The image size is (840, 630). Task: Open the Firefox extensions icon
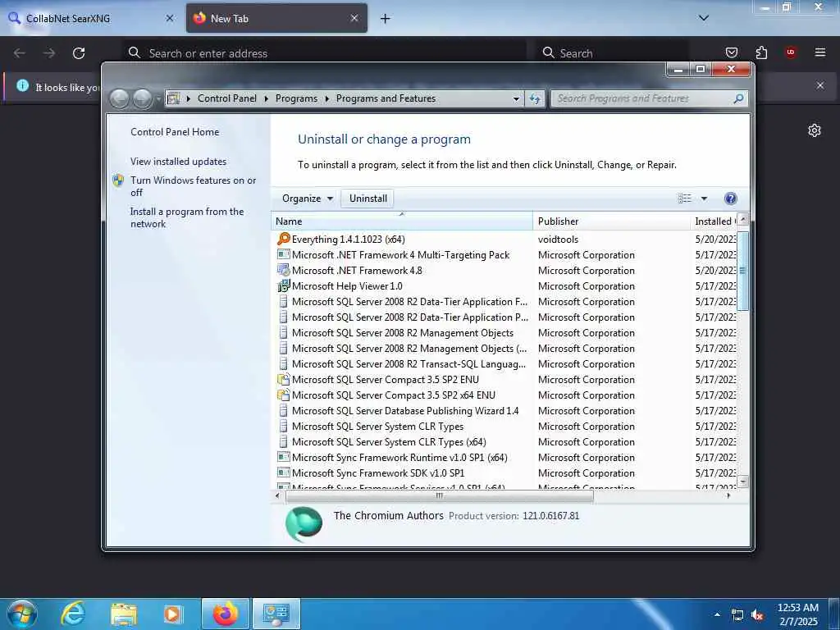coord(761,52)
